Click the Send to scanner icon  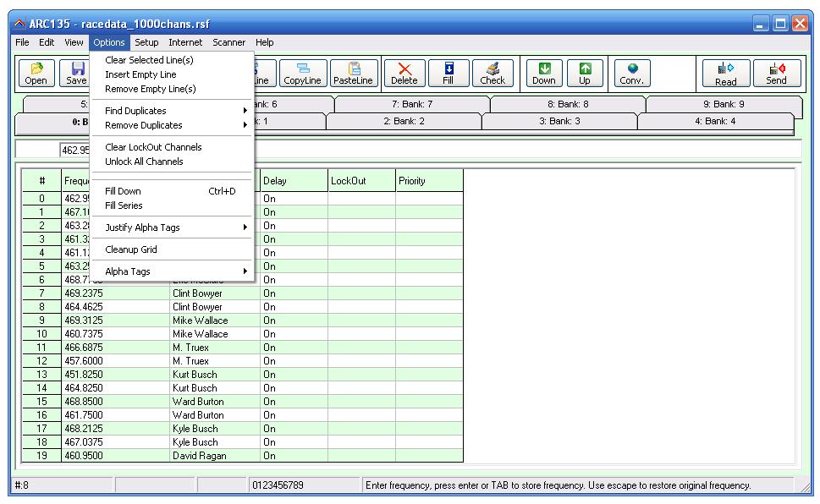pyautogui.click(x=777, y=74)
